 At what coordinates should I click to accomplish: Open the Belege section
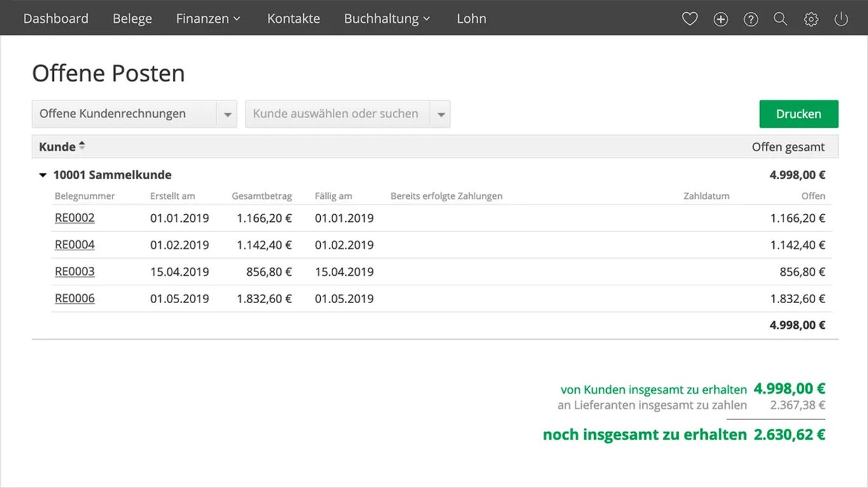pos(132,18)
